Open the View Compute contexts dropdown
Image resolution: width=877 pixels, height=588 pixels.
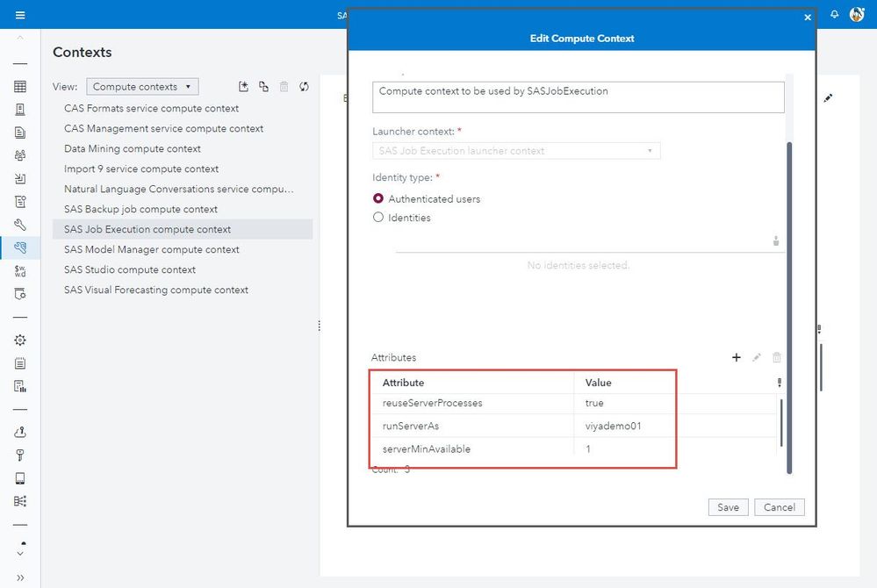(x=142, y=87)
